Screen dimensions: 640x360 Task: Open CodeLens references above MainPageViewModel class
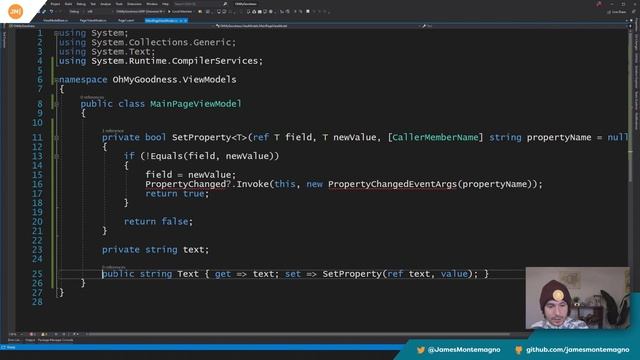pos(92,97)
